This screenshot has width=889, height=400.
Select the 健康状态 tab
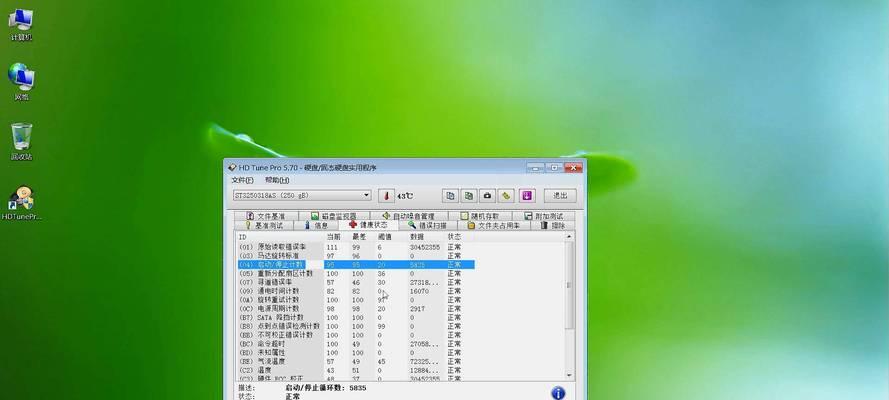pos(369,225)
